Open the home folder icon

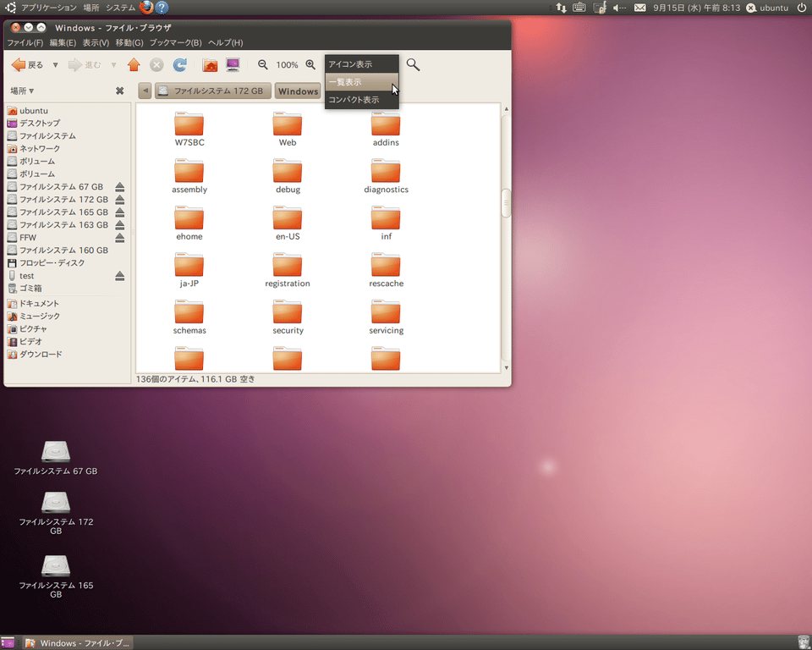coord(210,65)
